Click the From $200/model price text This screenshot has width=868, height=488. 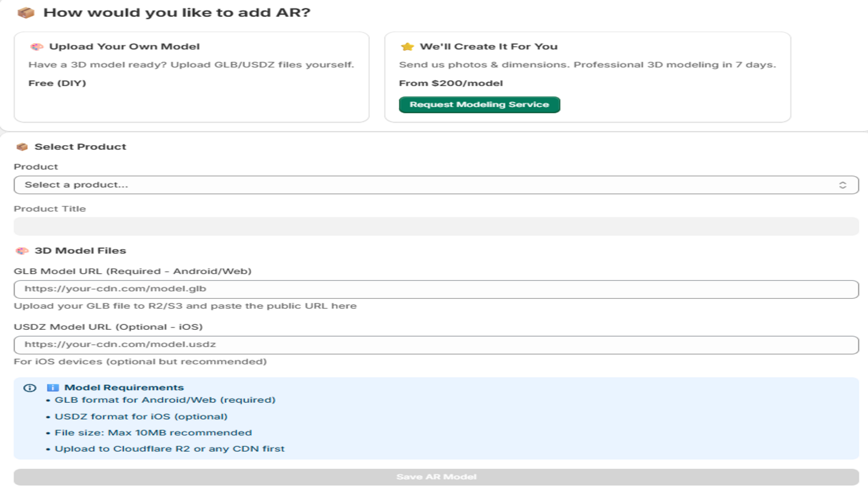click(x=451, y=83)
